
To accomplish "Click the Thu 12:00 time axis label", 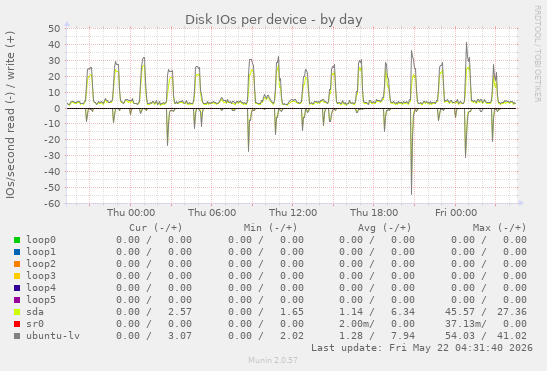I will click(293, 213).
